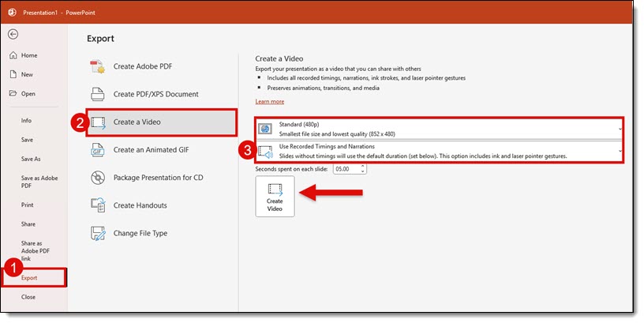Image resolution: width=644 pixels, height=323 pixels.
Task: Click the Create PDF/XPS Document printer icon
Action: [x=99, y=94]
